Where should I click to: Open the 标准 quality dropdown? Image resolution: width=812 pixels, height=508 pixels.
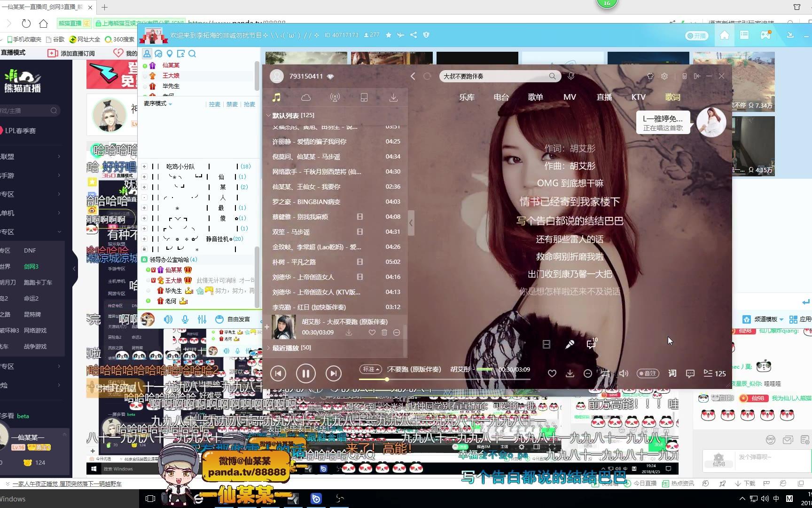371,369
